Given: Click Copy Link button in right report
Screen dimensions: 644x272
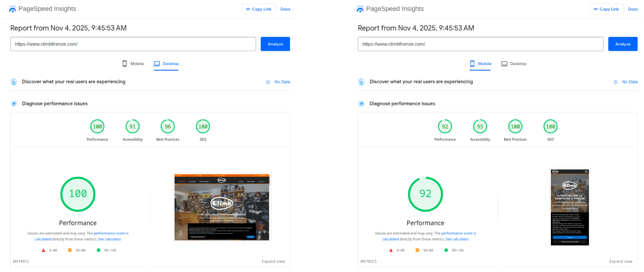Looking at the screenshot, I should [606, 9].
